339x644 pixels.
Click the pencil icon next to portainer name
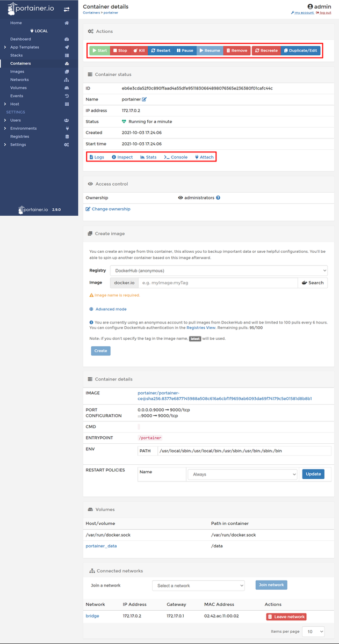tap(144, 99)
